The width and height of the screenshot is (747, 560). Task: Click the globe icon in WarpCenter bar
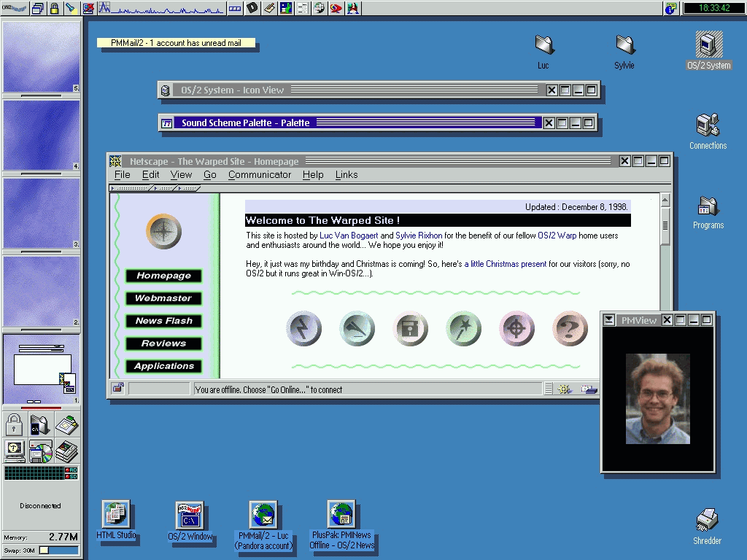tap(320, 8)
